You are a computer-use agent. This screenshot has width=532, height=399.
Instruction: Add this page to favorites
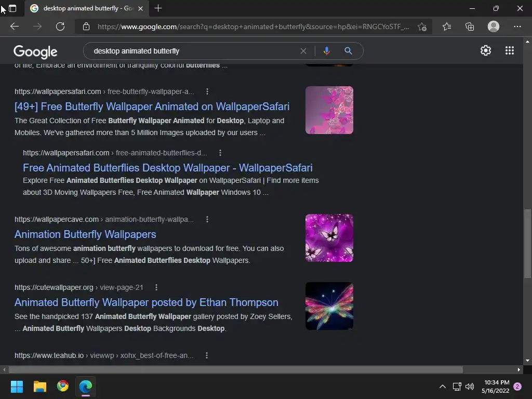pyautogui.click(x=422, y=26)
